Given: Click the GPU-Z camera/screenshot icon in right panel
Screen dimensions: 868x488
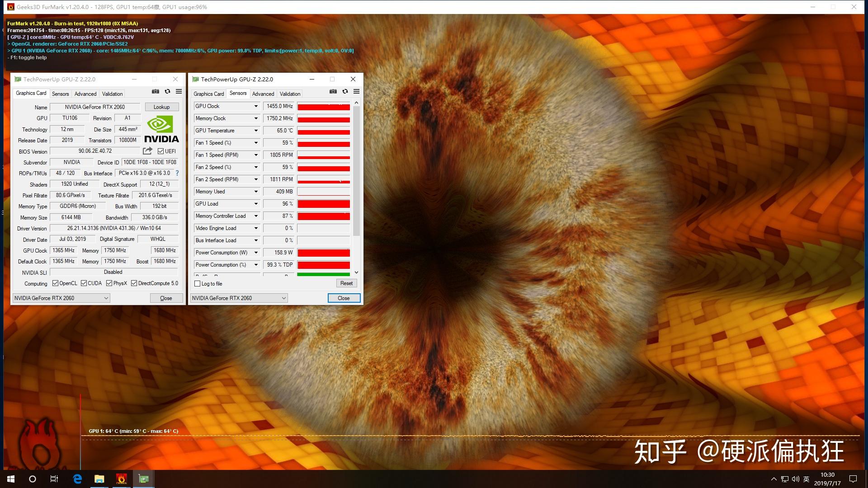Looking at the screenshot, I should 333,91.
